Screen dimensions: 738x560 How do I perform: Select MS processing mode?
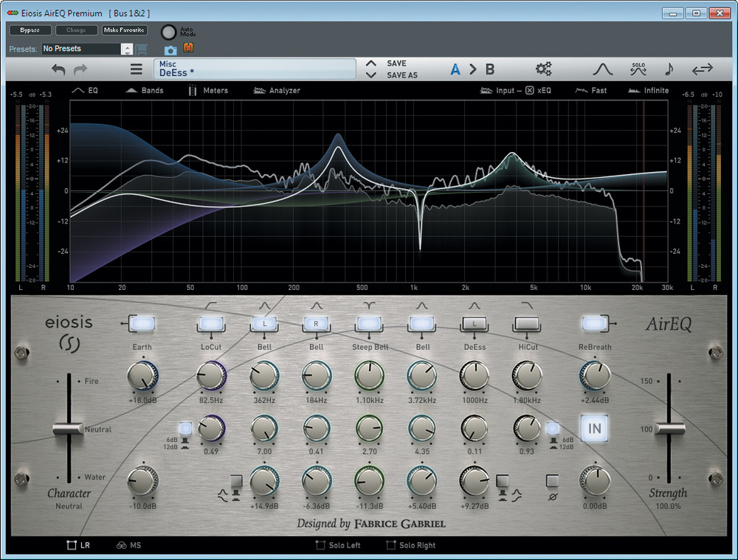(x=128, y=545)
